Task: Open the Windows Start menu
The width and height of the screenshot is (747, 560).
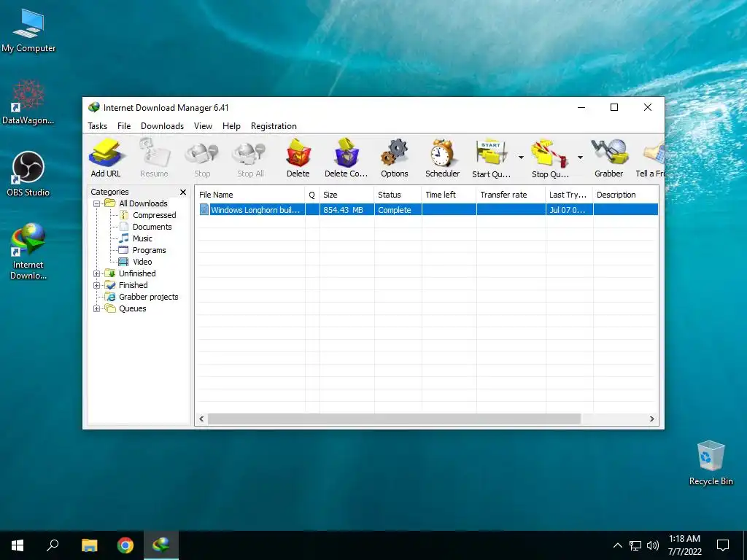Action: (18, 545)
